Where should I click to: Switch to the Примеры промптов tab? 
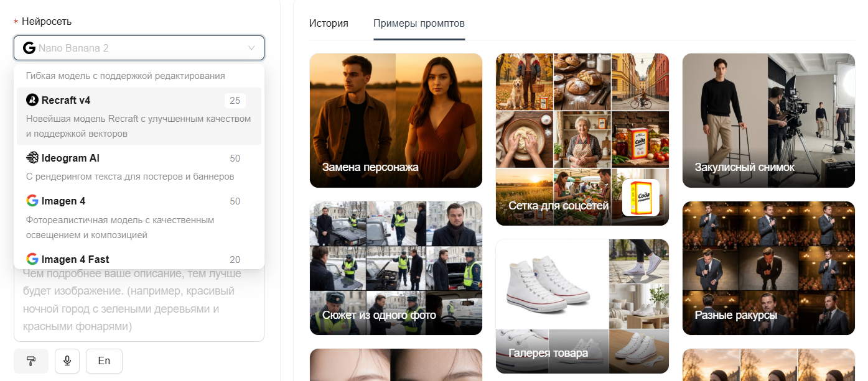(419, 23)
